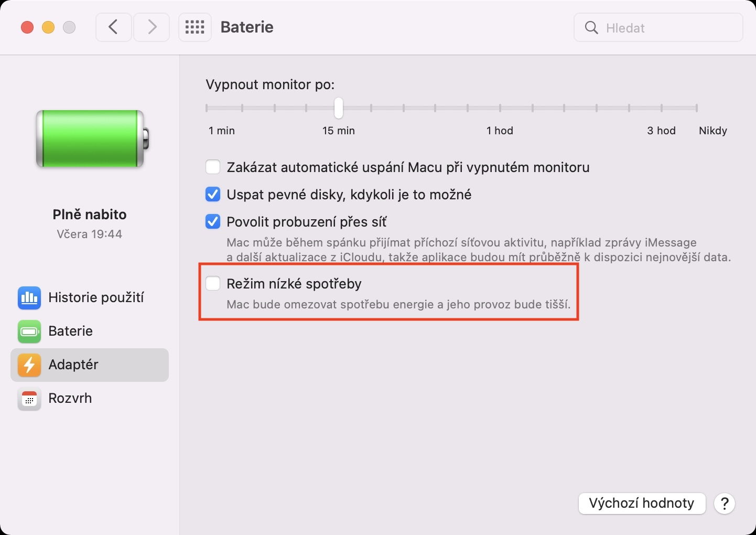
Task: Switch to Rozvrh section label
Action: [70, 399]
